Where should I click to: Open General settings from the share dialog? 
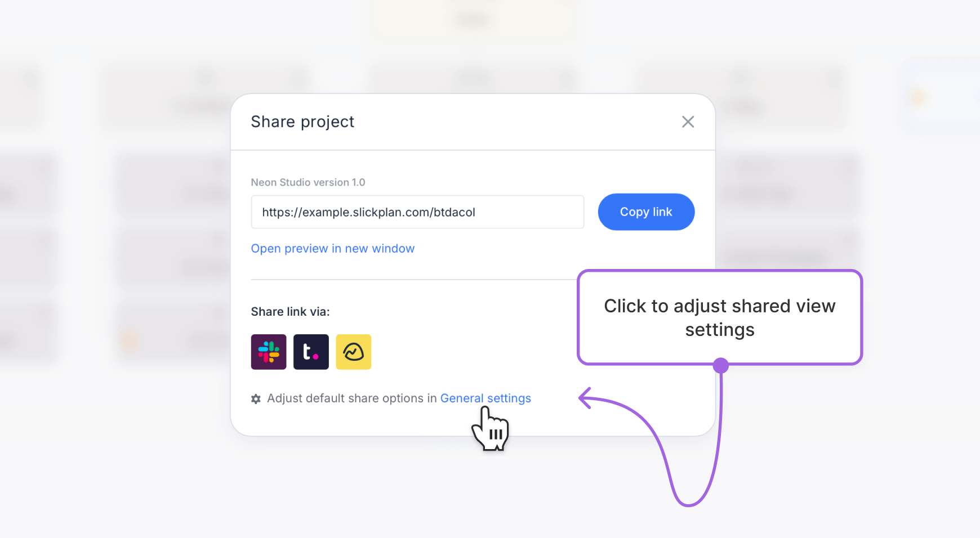tap(485, 398)
